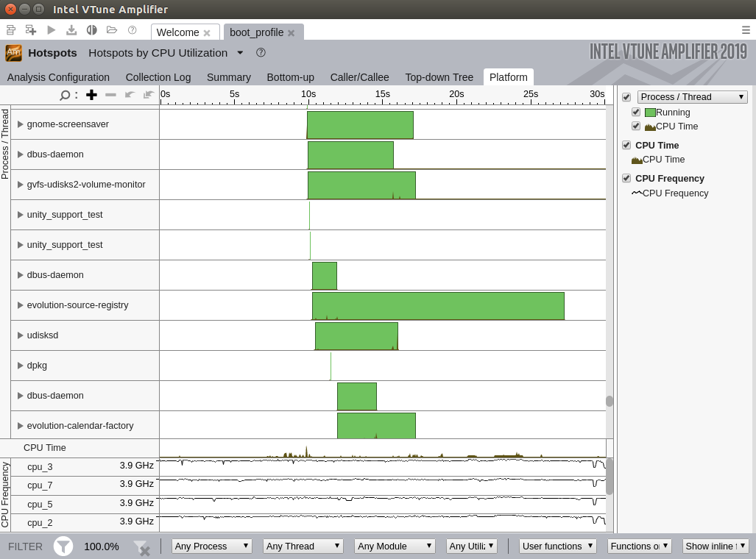This screenshot has height=559, width=756.
Task: Switch to the Welcome tab
Action: [178, 32]
